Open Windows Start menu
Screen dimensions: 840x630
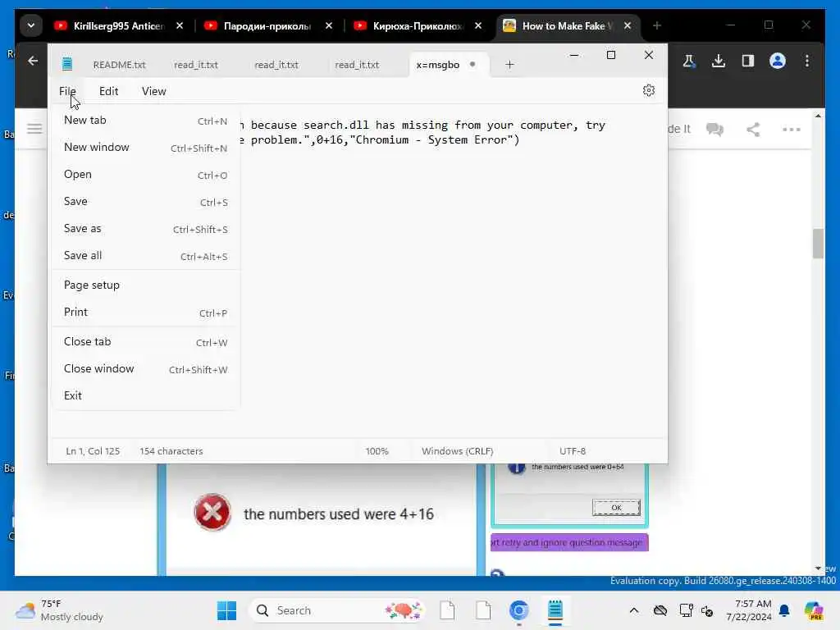[226, 610]
